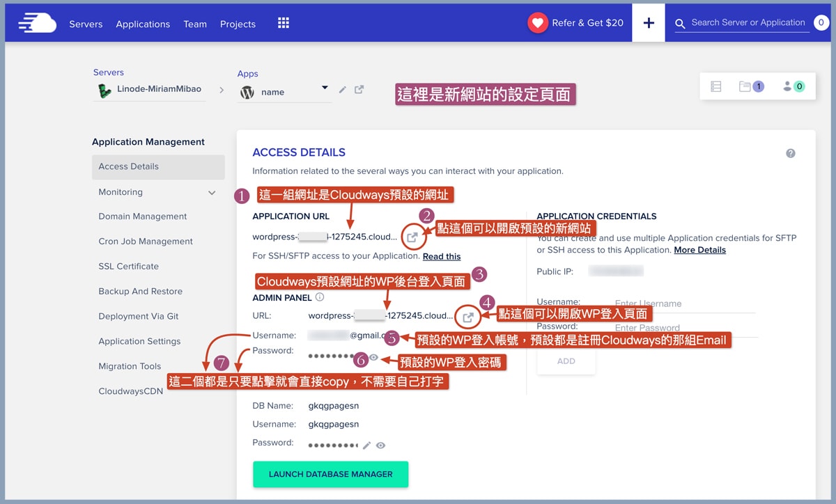Click the blurred Public IP value
Viewport: 836px width, 504px height.
pyautogui.click(x=616, y=271)
